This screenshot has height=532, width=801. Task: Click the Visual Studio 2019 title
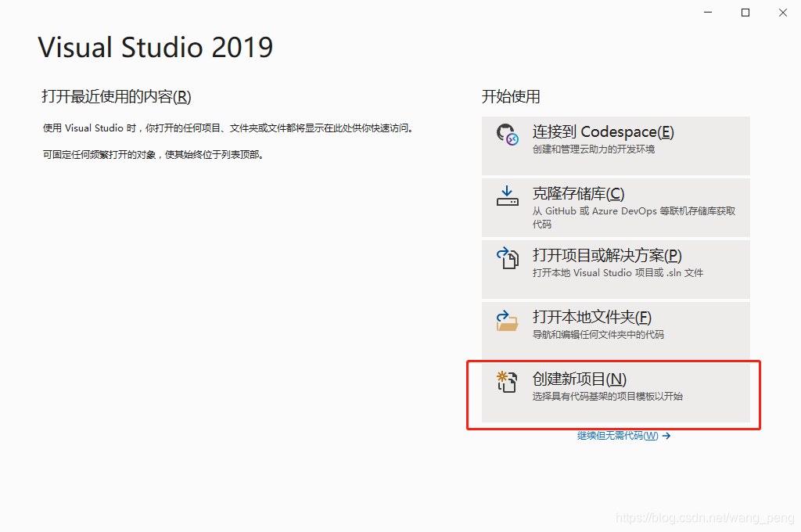point(156,47)
